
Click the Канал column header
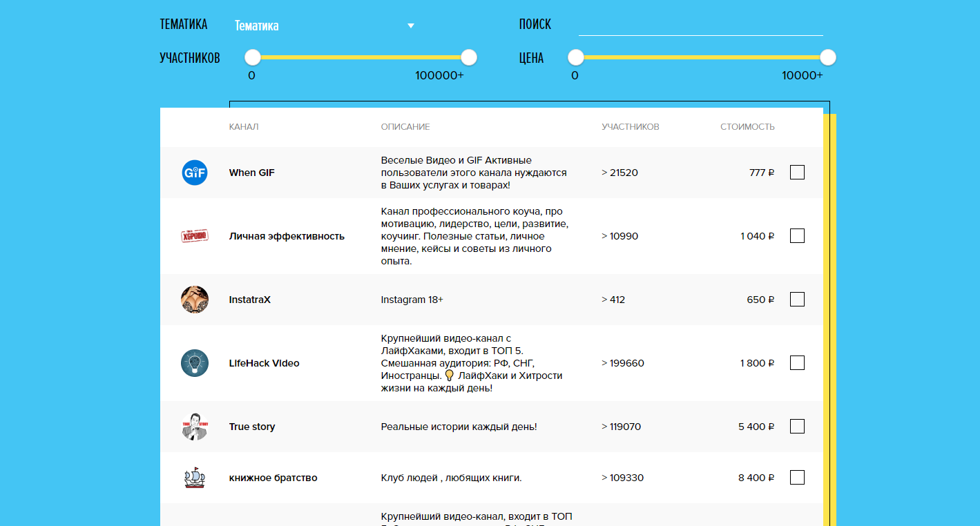[x=244, y=127]
